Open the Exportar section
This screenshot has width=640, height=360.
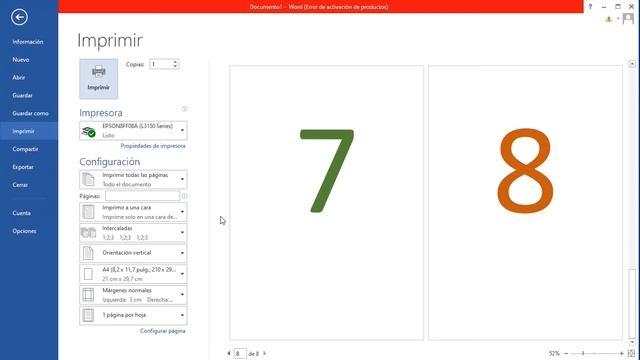tap(23, 167)
